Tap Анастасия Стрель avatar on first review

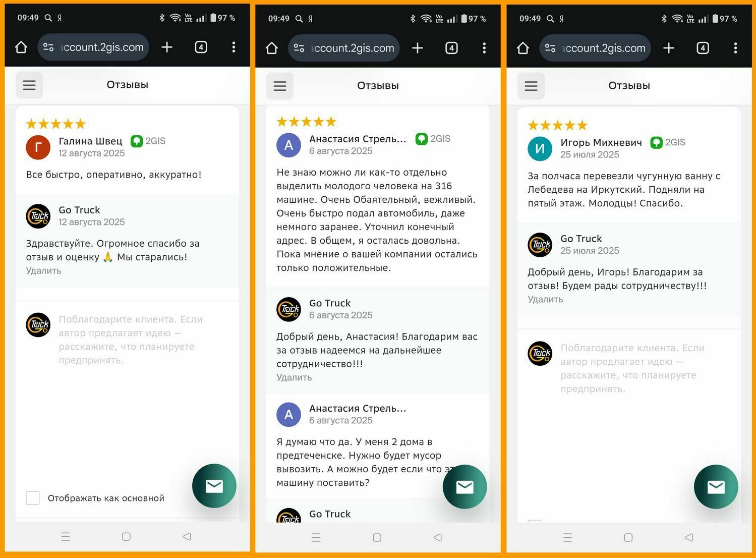click(x=289, y=145)
